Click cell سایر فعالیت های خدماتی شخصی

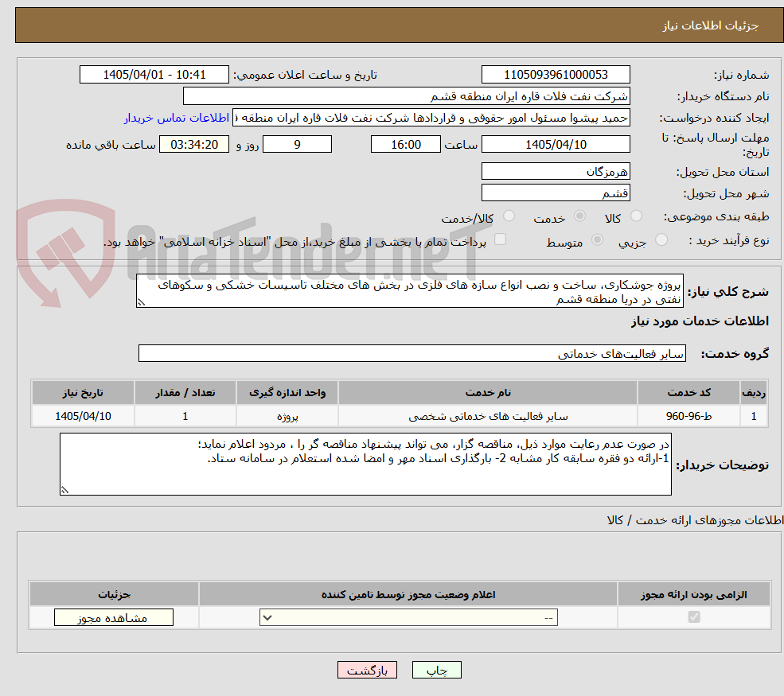pyautogui.click(x=487, y=416)
